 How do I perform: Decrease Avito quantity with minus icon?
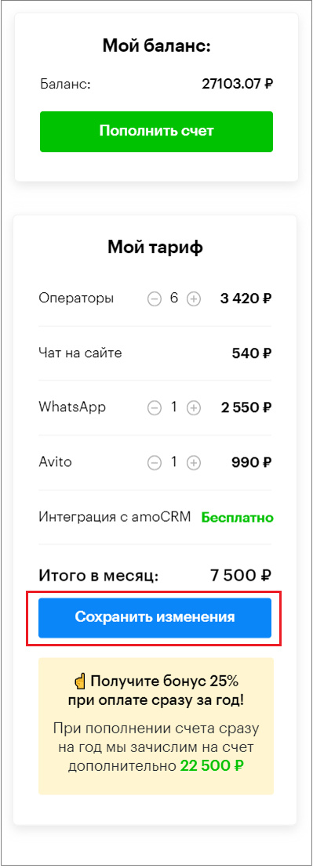pos(154,462)
